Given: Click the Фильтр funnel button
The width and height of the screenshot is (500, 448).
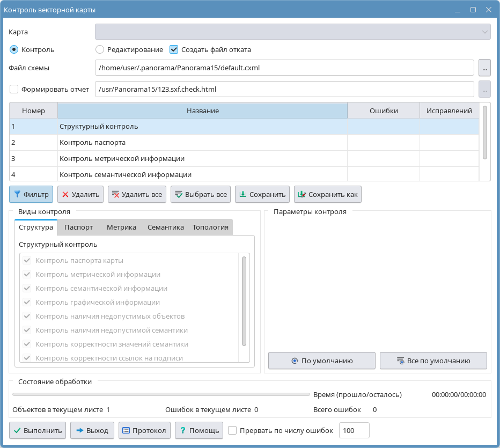Looking at the screenshot, I should point(31,194).
